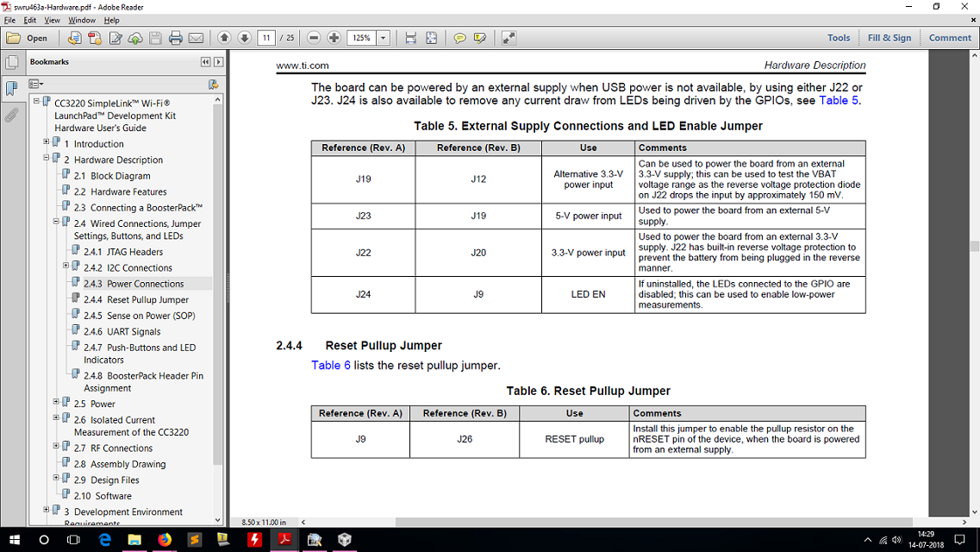Viewport: 980px width, 552px height.
Task: Expand 2.6 Isolated Current Measurement bookmark
Action: point(56,417)
